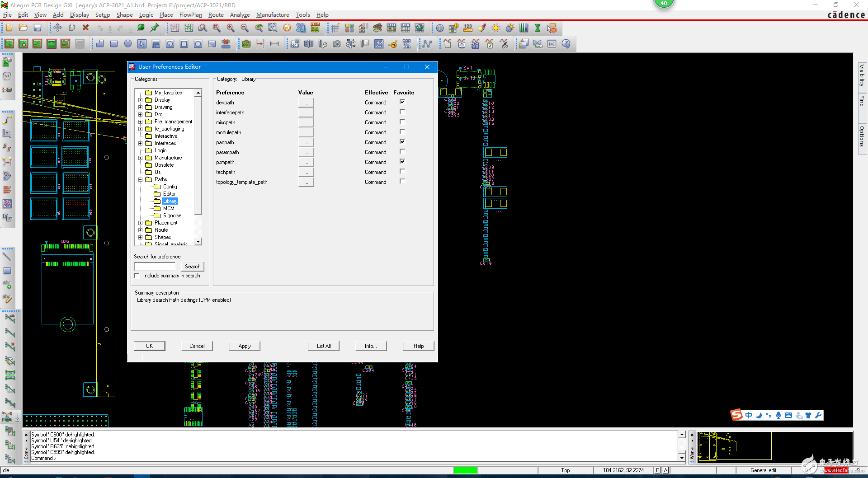Screen dimensions: 868x478
Task: Open the 3D viewer icon
Action: click(301, 28)
